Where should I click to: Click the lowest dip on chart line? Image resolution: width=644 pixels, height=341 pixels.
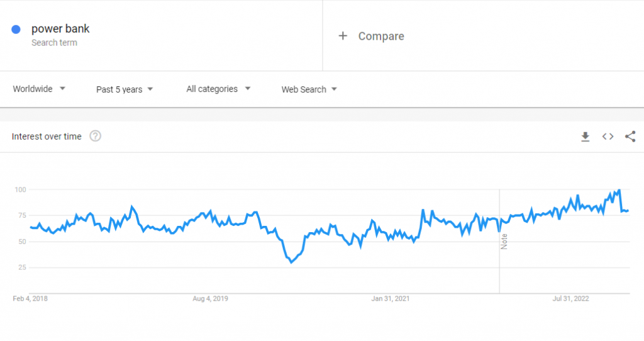click(291, 262)
